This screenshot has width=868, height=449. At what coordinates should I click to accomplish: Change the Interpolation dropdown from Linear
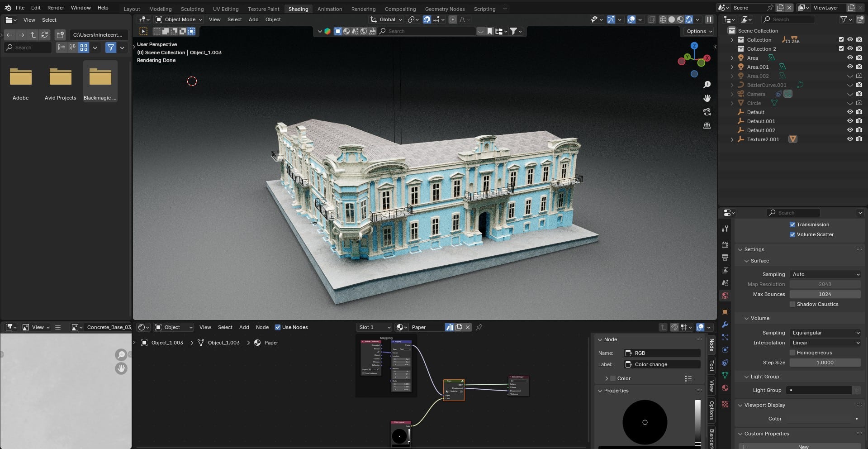[x=825, y=343]
